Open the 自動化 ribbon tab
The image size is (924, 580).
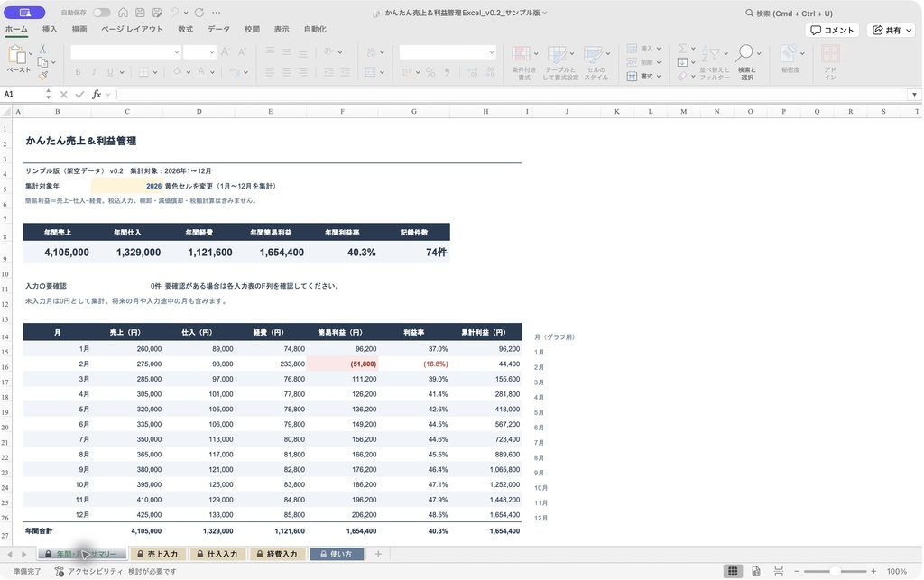click(315, 30)
